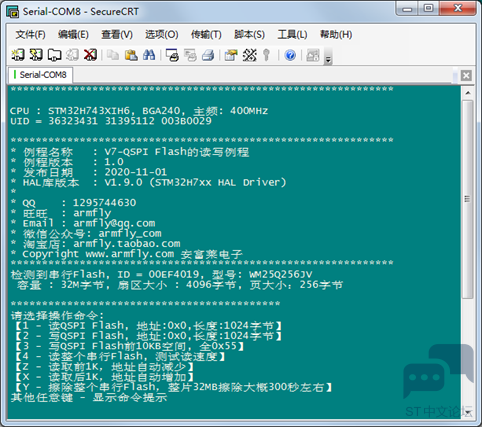Click command Z 地址自动减少 line
482x427 pixels.
(x=104, y=367)
